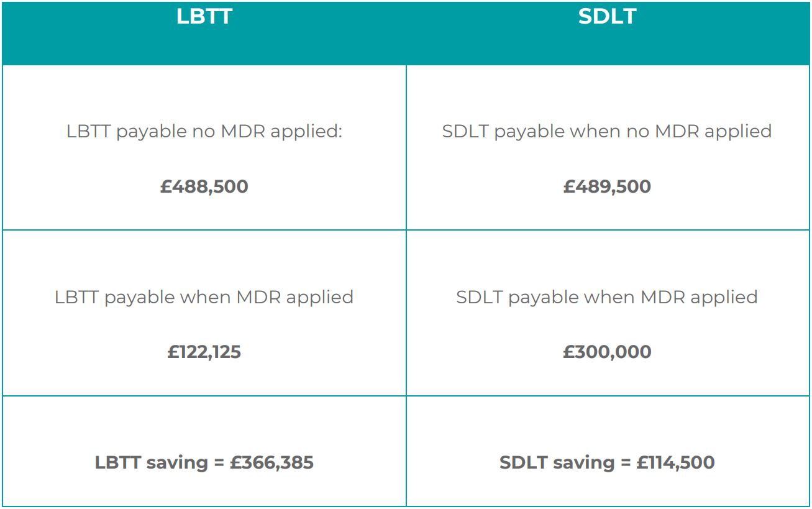The height and width of the screenshot is (509, 812).
Task: Click the LBTT column header
Action: (x=204, y=17)
